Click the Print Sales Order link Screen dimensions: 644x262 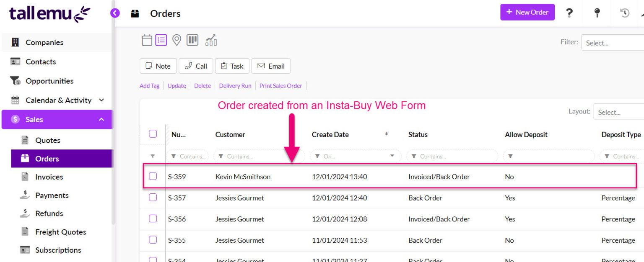pyautogui.click(x=280, y=85)
